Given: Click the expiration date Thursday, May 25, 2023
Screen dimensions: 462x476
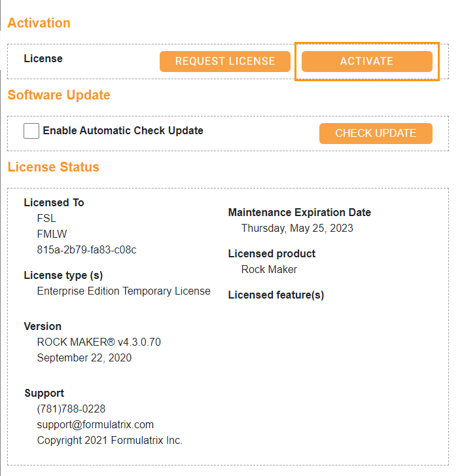Looking at the screenshot, I should [x=297, y=228].
